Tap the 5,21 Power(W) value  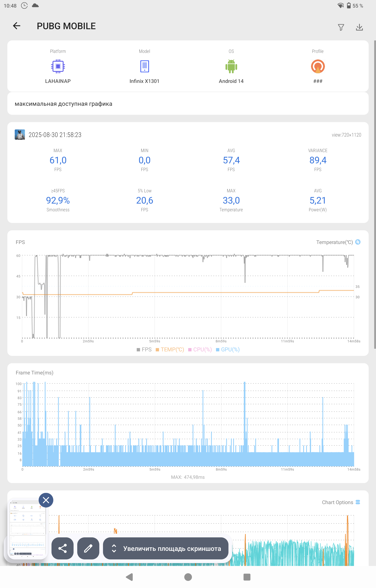[x=318, y=200]
